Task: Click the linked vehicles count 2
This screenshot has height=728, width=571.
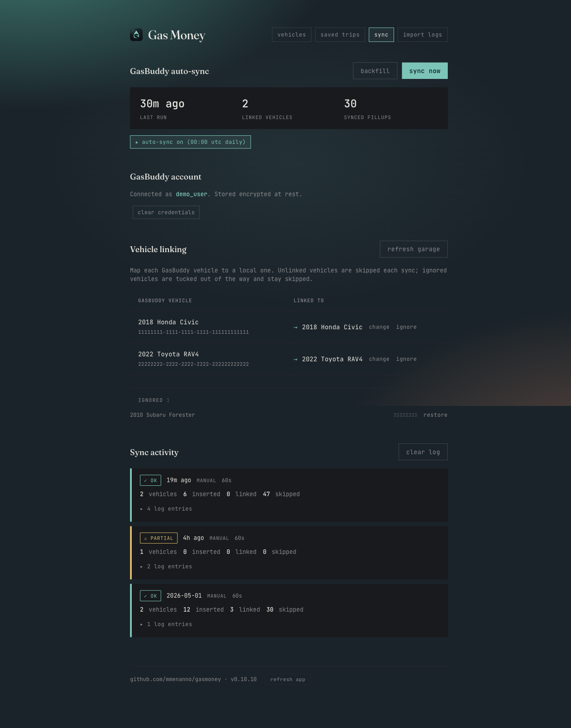Action: tap(245, 104)
